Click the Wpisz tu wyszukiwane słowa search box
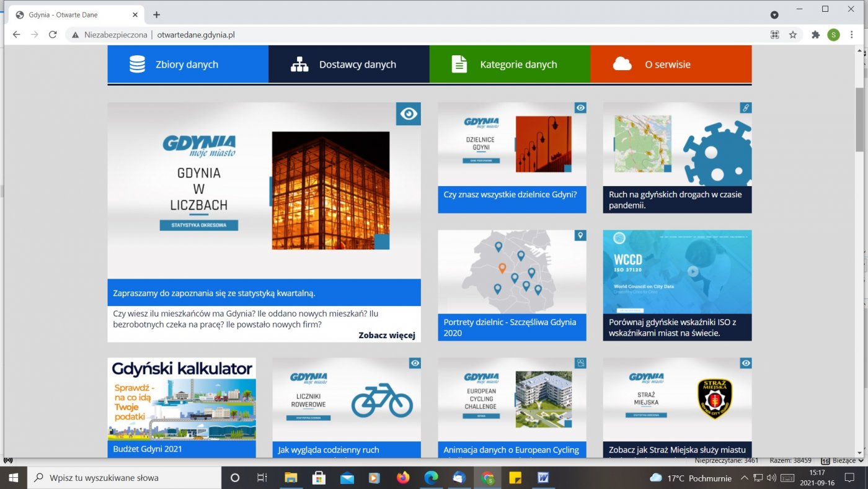This screenshot has height=489, width=868. [125, 478]
